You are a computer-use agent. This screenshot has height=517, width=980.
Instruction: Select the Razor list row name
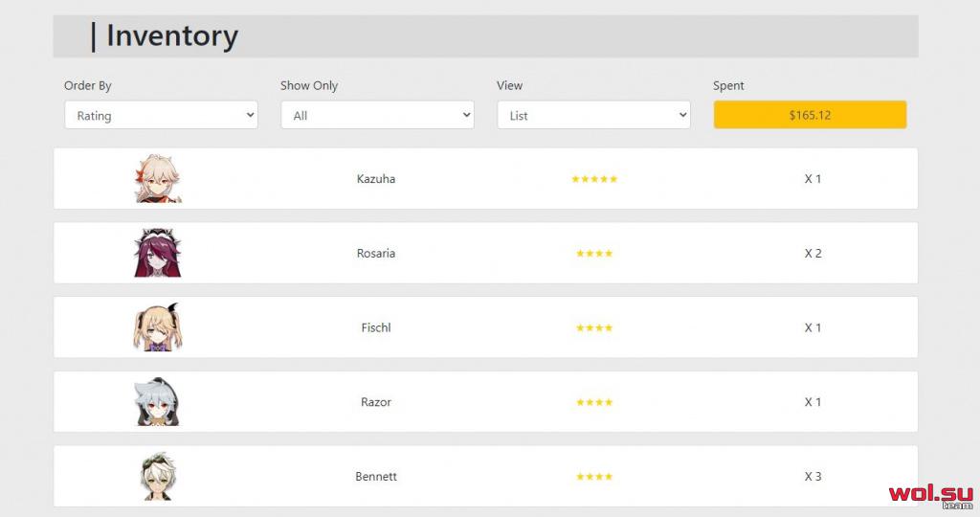(x=376, y=402)
